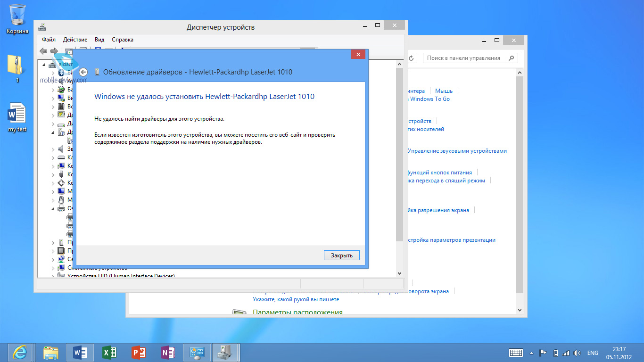Launch PowerPoint from the taskbar

tap(138, 353)
